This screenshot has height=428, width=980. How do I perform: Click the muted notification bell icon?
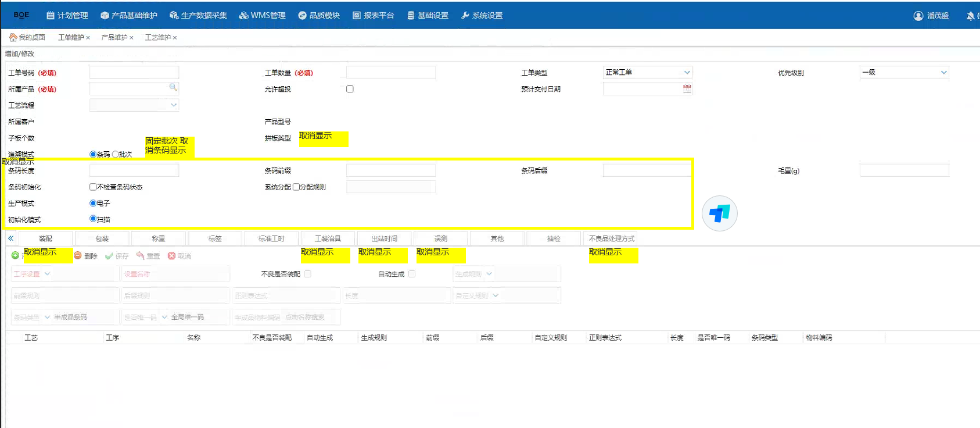click(x=970, y=16)
